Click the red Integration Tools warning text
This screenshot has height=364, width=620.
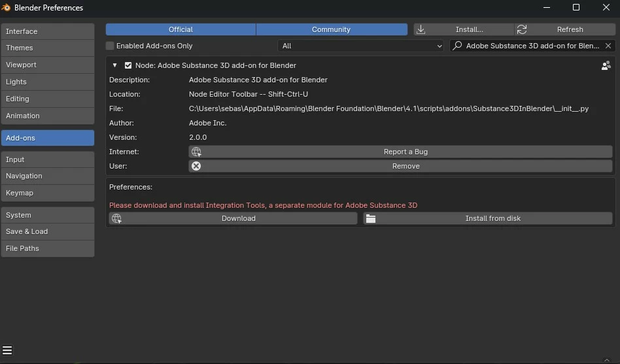pos(264,205)
